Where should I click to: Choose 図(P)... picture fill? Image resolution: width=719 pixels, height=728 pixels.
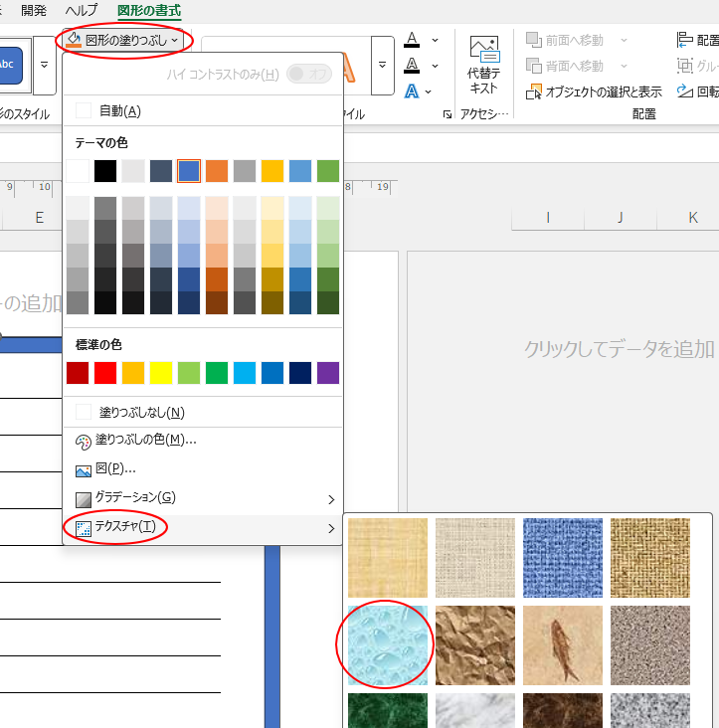(202, 469)
